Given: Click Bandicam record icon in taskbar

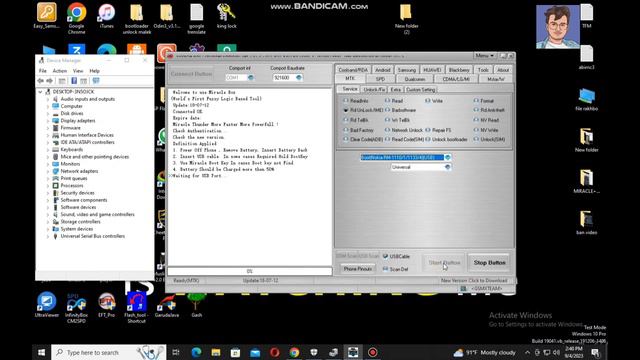Looking at the screenshot, I should tap(373, 352).
